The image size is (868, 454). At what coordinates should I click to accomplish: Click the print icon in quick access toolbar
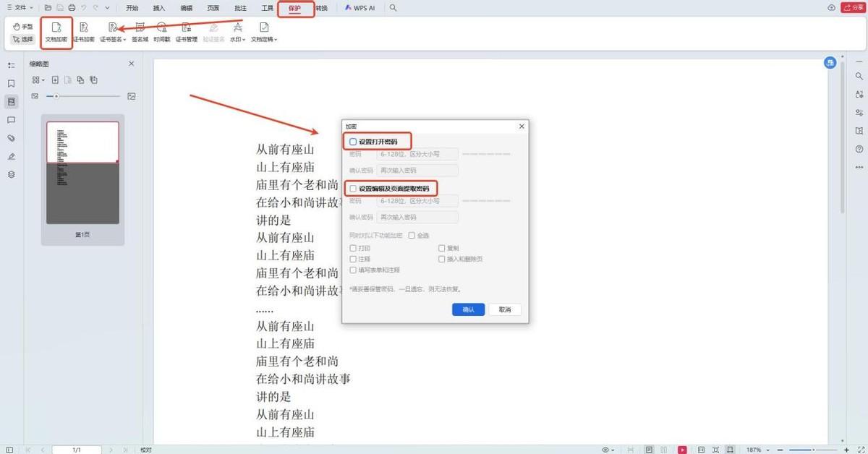point(72,8)
